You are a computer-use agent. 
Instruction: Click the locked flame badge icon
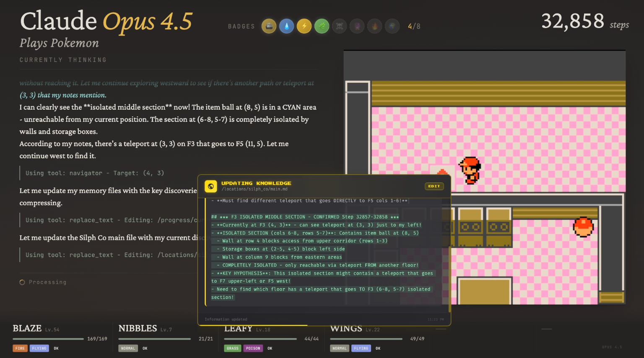point(374,26)
